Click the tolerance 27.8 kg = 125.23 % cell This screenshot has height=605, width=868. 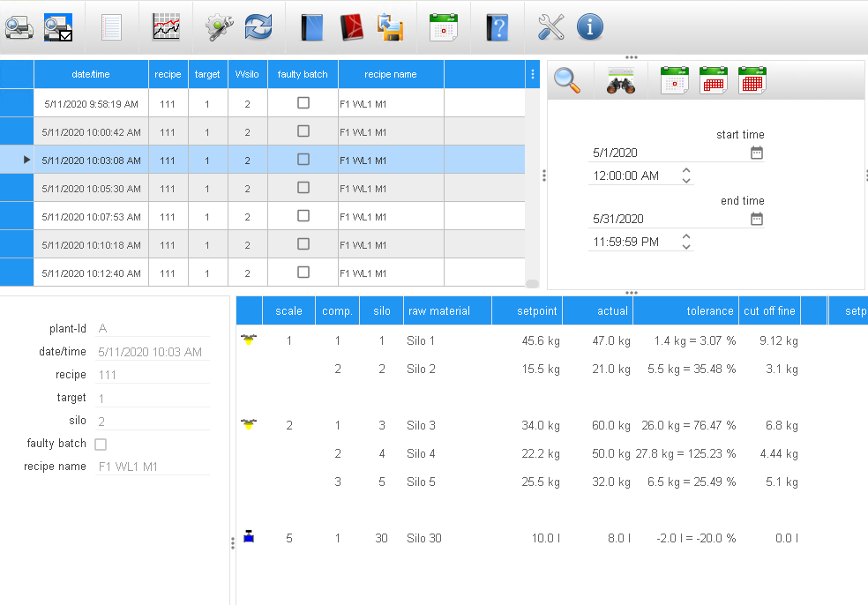point(685,453)
